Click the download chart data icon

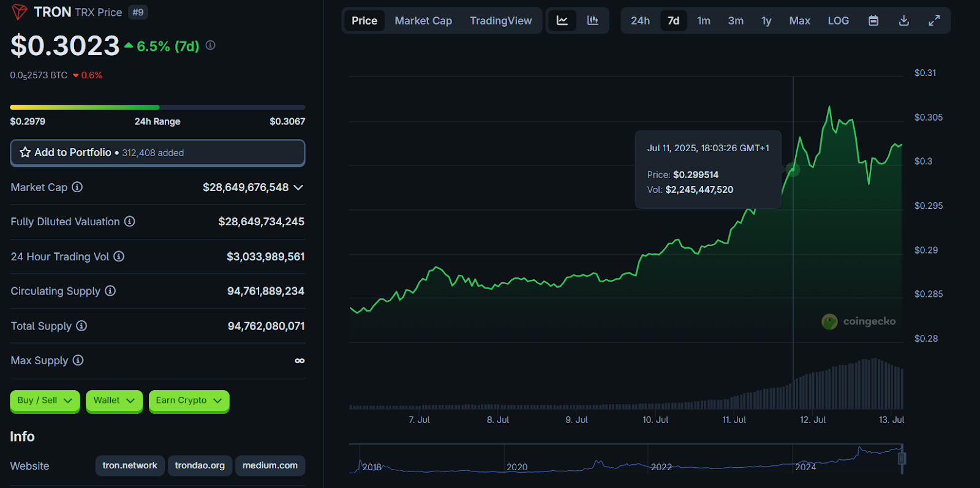[903, 21]
